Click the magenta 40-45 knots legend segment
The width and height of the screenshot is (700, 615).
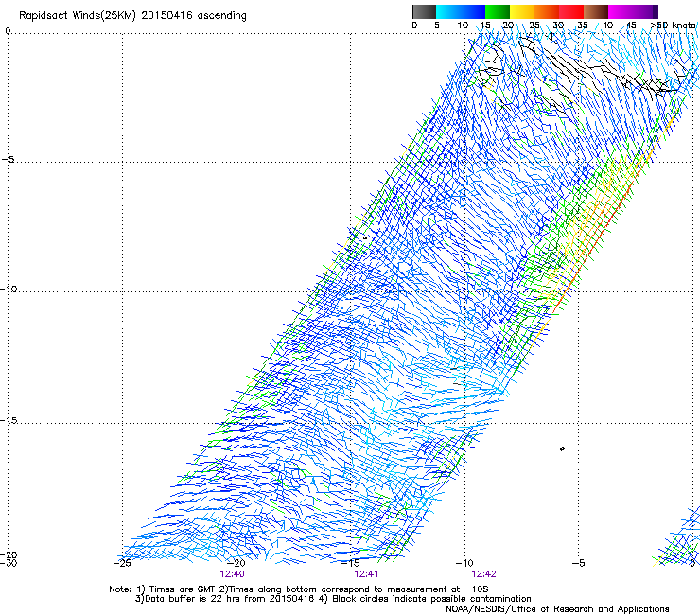(x=621, y=11)
